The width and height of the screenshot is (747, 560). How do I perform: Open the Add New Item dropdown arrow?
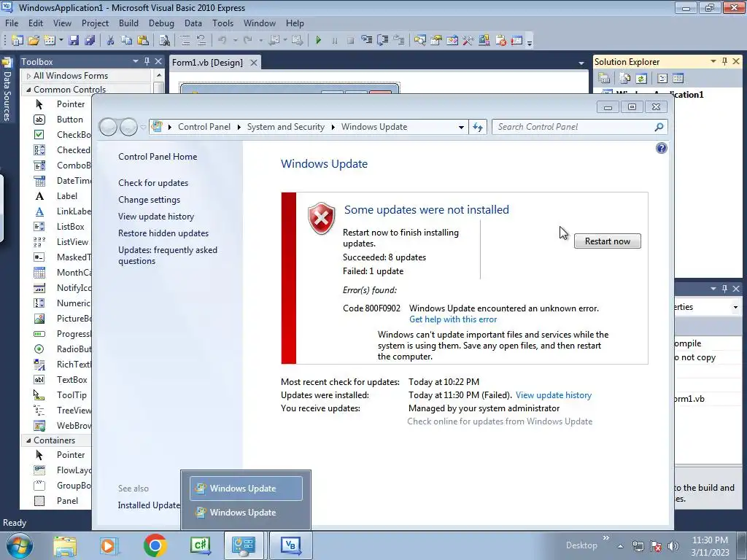(x=61, y=41)
